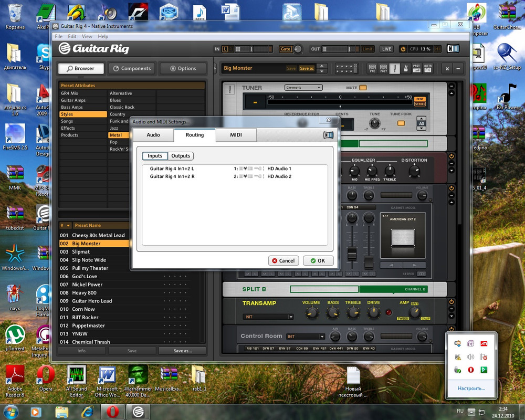Open the Recycle Bin (Корзина) desktop icon
Image resolution: width=525 pixels, height=420 pixels.
tap(15, 17)
